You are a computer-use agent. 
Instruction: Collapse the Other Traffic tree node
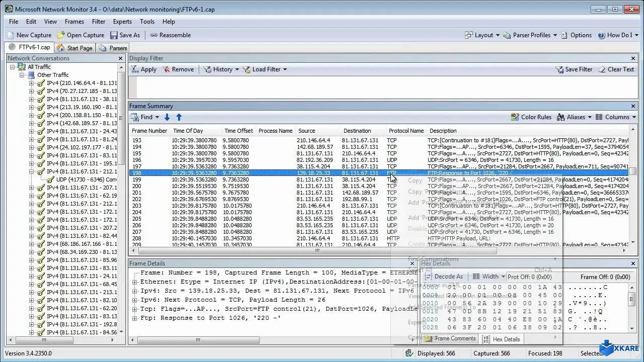click(x=22, y=75)
